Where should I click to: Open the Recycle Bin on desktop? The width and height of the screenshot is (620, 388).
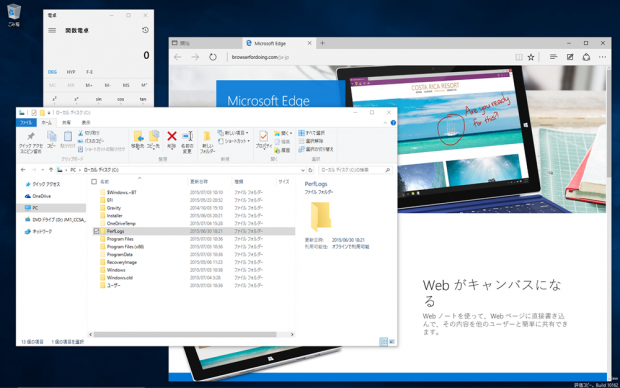(x=14, y=15)
